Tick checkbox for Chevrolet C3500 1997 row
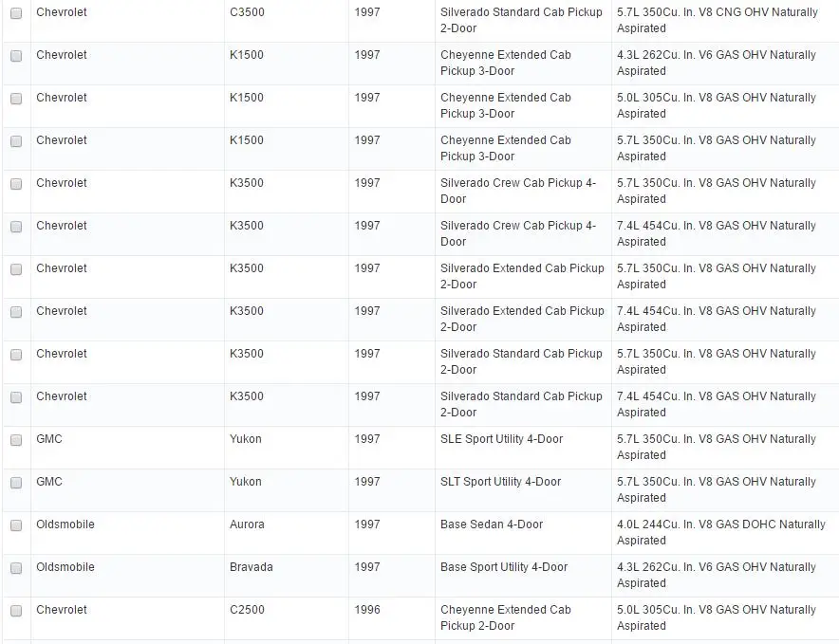 16,13
